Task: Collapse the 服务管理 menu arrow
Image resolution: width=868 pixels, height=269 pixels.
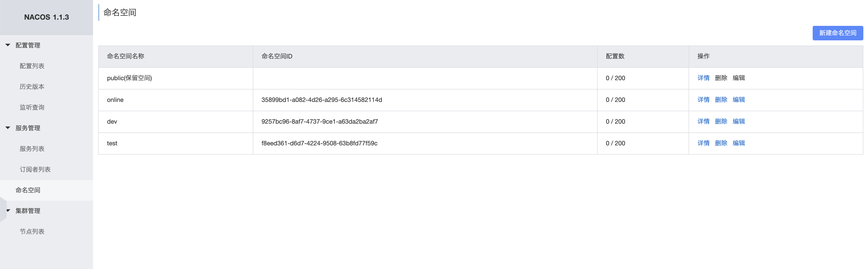Action: (x=8, y=128)
